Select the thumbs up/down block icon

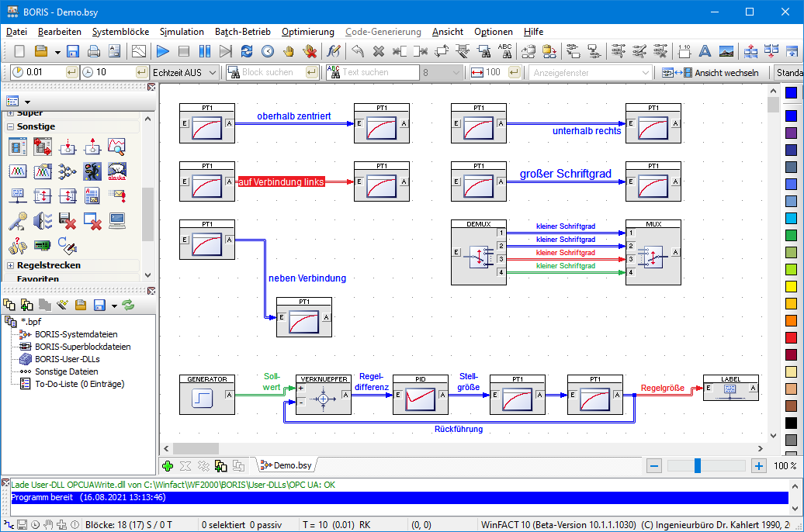coord(17,246)
